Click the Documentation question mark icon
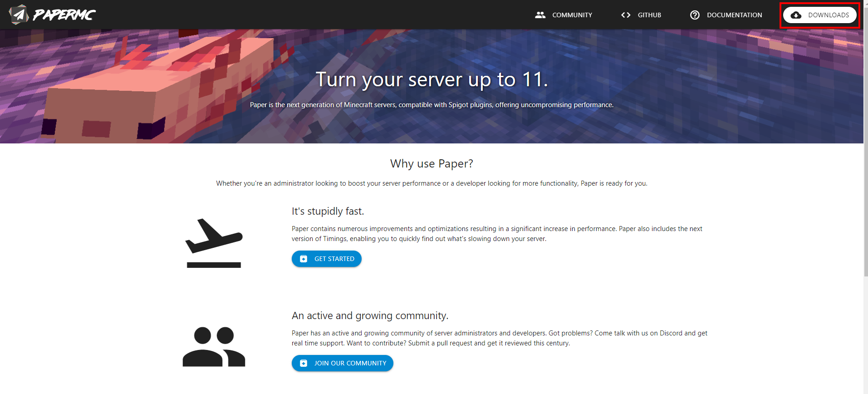 (695, 15)
